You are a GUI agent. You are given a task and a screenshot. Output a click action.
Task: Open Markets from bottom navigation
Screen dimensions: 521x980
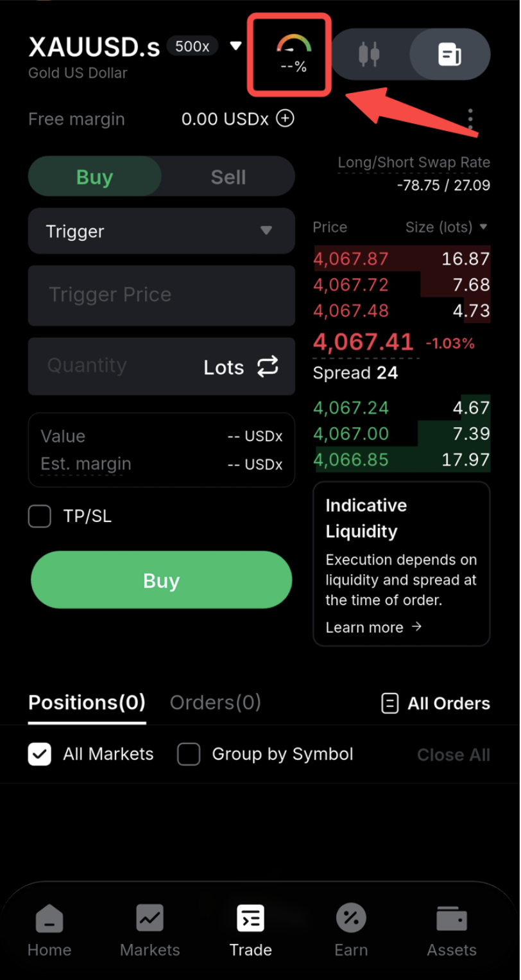(x=150, y=931)
